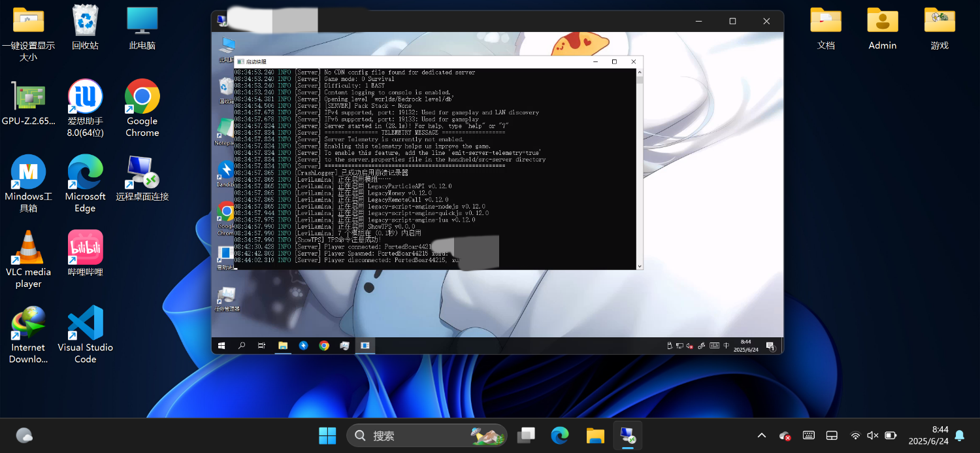Open the Recycle Bin (回收站) on the local desktop
Screen dimensions: 980x453
point(86,27)
